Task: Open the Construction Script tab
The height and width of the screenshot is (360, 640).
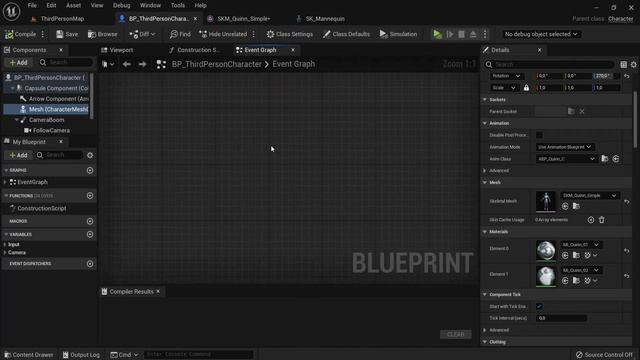Action: tap(194, 50)
